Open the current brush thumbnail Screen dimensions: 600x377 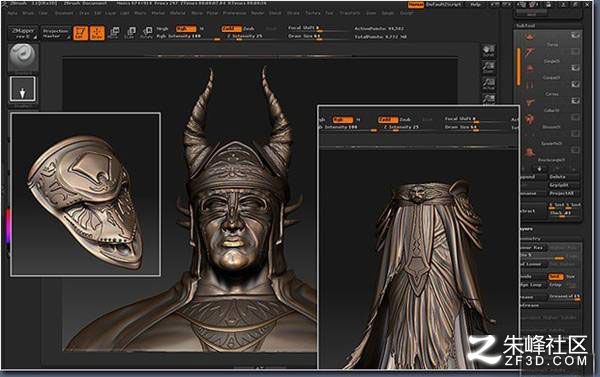pyautogui.click(x=23, y=58)
